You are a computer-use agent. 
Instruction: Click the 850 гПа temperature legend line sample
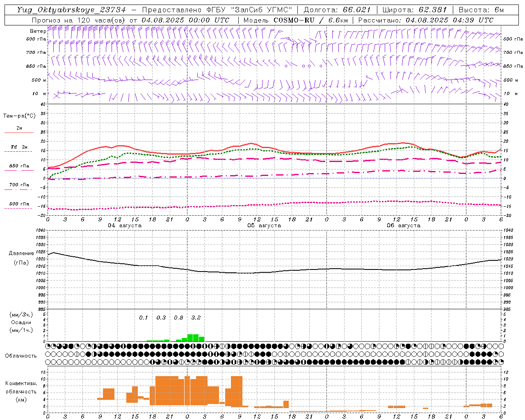[x=19, y=171]
